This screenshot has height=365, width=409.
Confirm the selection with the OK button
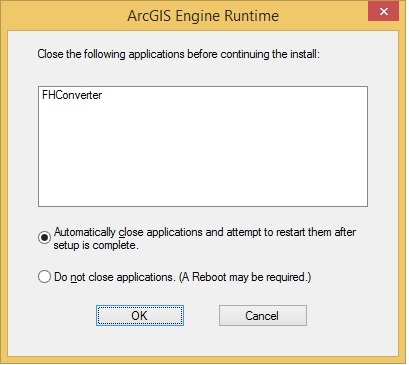tap(140, 315)
